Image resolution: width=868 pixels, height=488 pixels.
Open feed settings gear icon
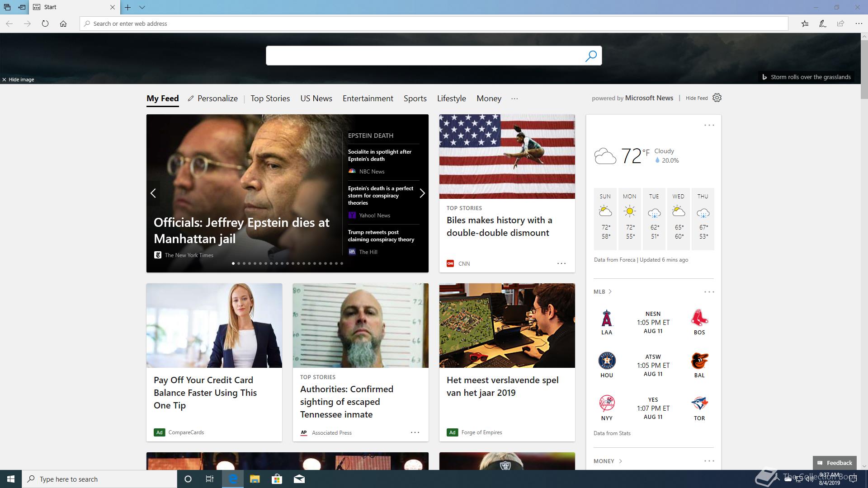717,98
